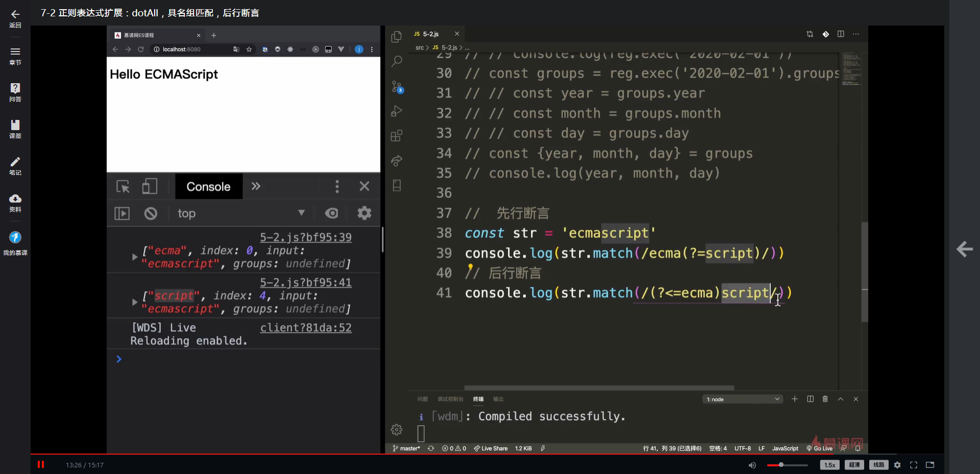Viewport: 980px width, 474px height.
Task: Go back using the 返回 arrow
Action: click(15, 18)
